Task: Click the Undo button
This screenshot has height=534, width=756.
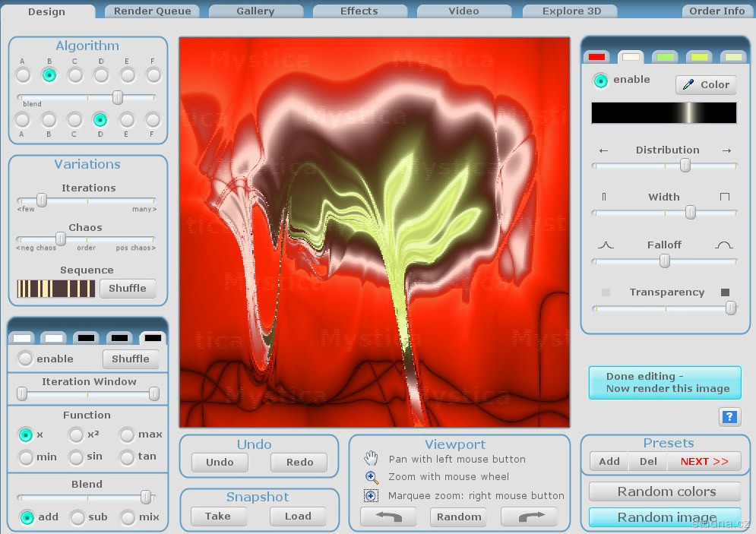Action: point(220,462)
